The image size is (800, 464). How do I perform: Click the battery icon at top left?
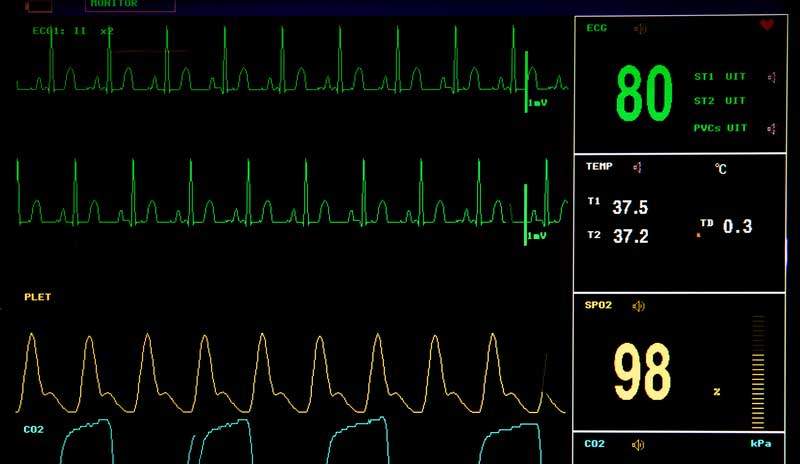(x=40, y=6)
